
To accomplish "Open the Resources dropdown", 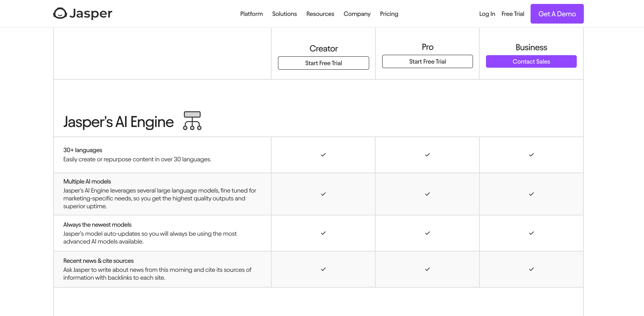I will click(320, 14).
